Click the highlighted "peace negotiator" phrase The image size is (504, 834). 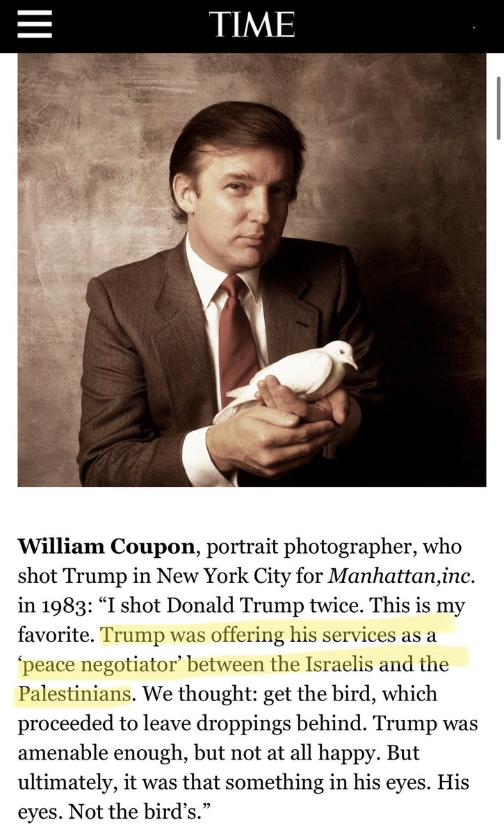(x=93, y=664)
